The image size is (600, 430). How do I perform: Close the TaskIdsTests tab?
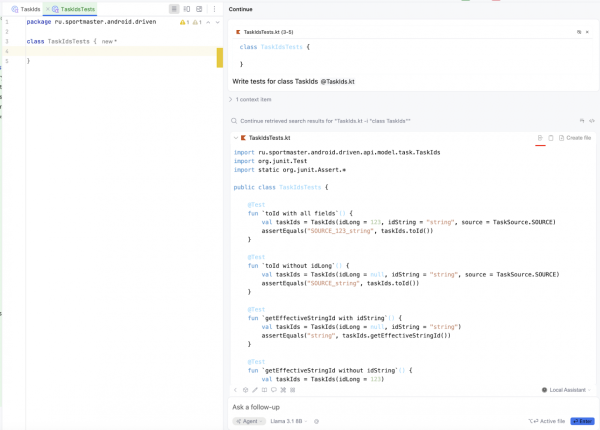pos(48,9)
